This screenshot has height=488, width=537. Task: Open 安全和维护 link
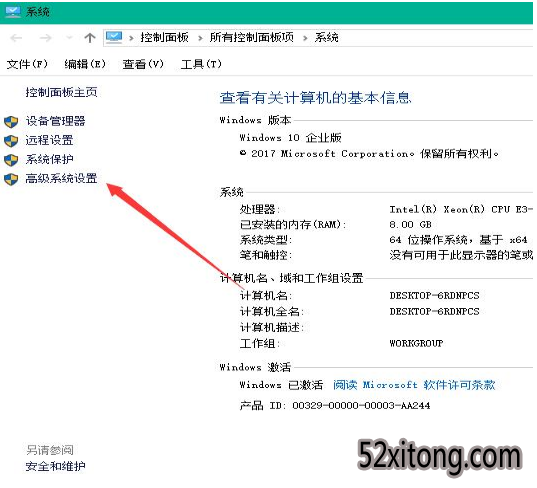click(x=55, y=466)
